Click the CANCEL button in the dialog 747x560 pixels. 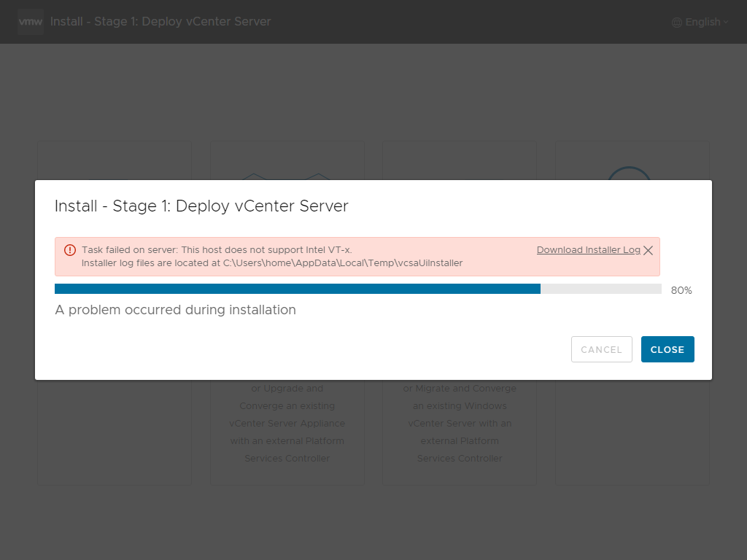(601, 349)
